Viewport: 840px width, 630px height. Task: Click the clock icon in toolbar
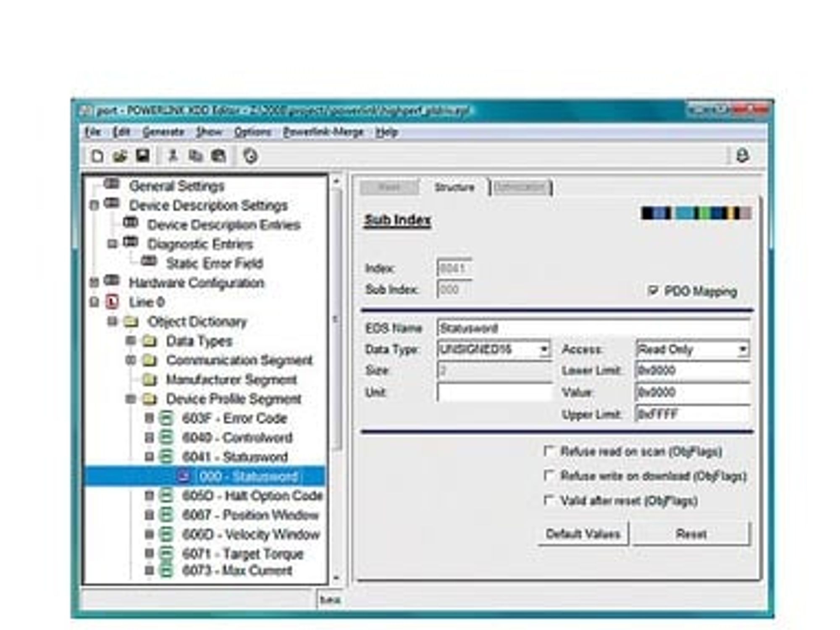(x=250, y=156)
